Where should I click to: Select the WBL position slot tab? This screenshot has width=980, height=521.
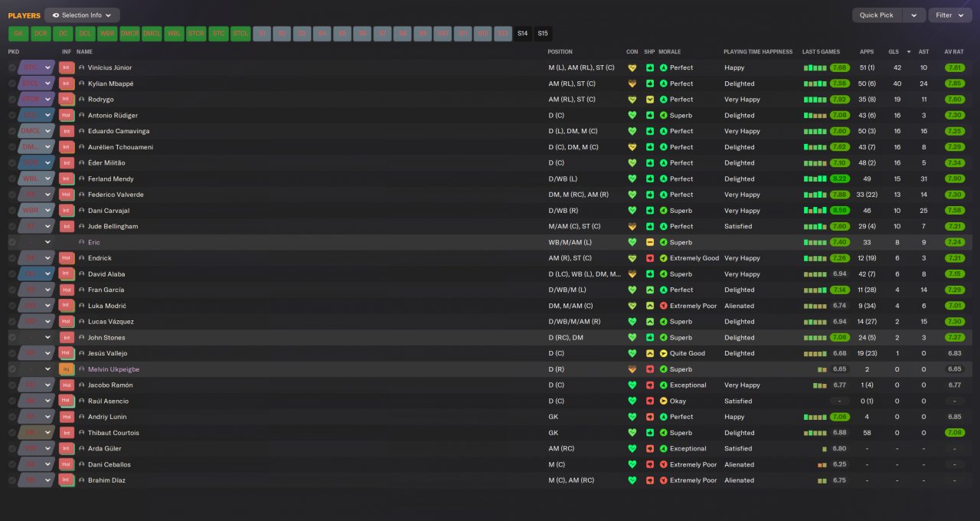pos(174,34)
